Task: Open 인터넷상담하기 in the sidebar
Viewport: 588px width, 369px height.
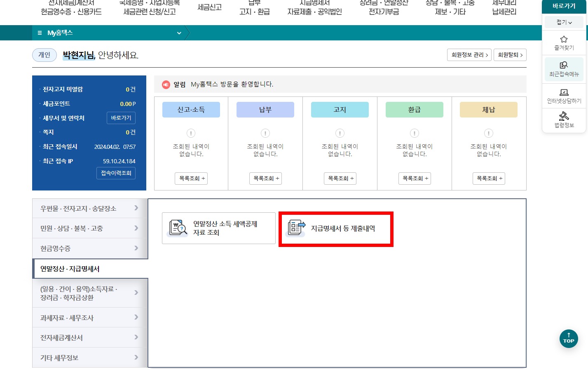Action: pos(564,96)
